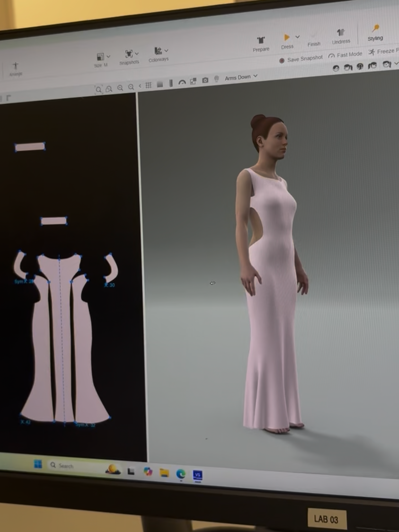This screenshot has width=399, height=532.
Task: Click the Size M icon
Action: point(100,57)
